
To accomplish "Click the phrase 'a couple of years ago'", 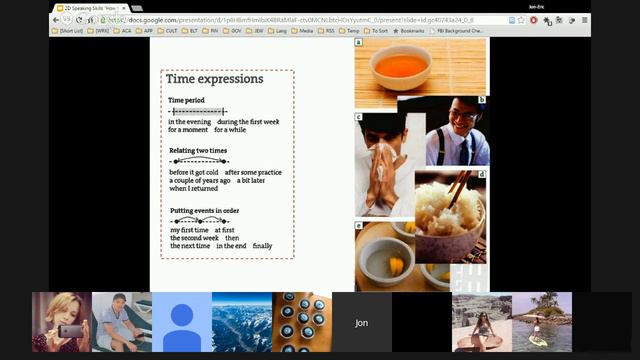I will pos(200,180).
